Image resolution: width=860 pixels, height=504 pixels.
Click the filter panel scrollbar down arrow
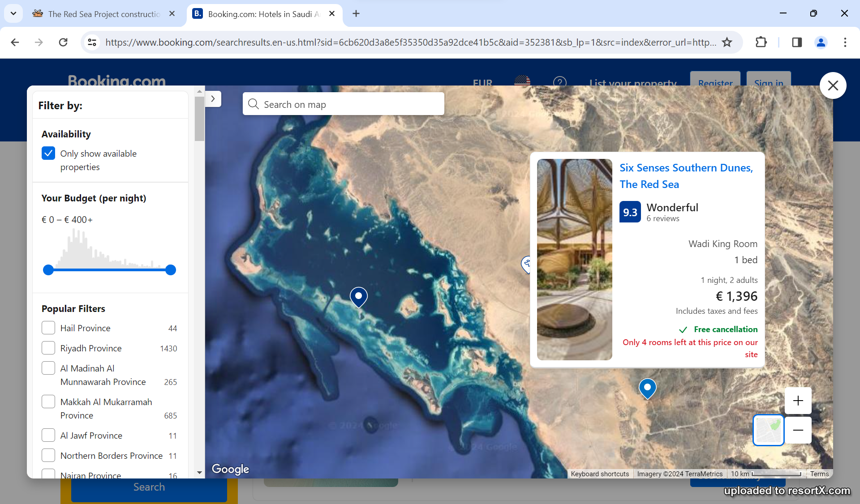pos(200,473)
